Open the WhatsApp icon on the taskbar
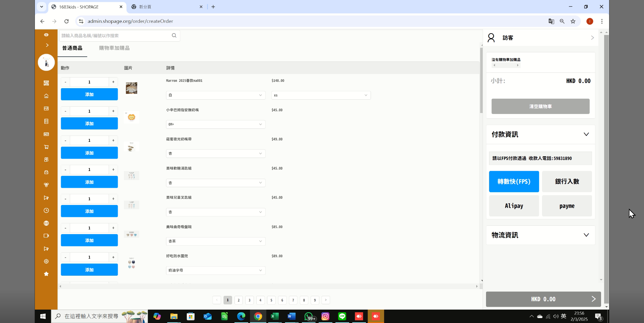644x323 pixels. coord(309,316)
